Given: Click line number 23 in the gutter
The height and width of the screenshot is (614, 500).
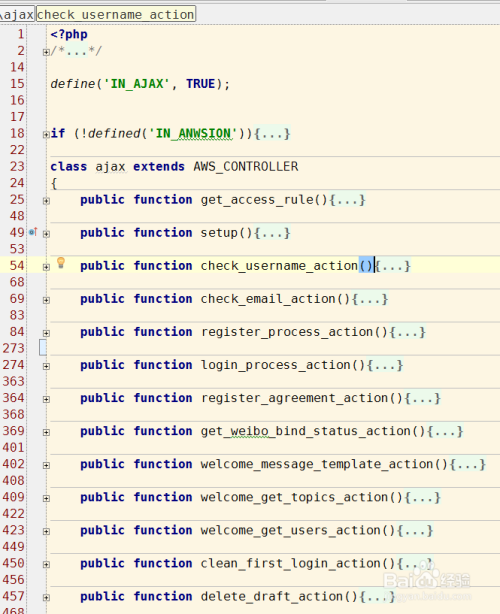Looking at the screenshot, I should (x=17, y=167).
